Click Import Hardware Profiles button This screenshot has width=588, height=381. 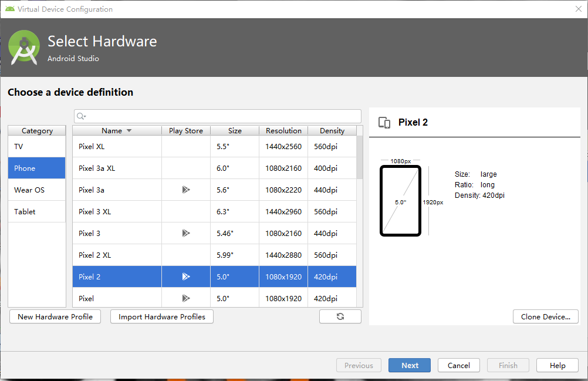click(x=162, y=316)
